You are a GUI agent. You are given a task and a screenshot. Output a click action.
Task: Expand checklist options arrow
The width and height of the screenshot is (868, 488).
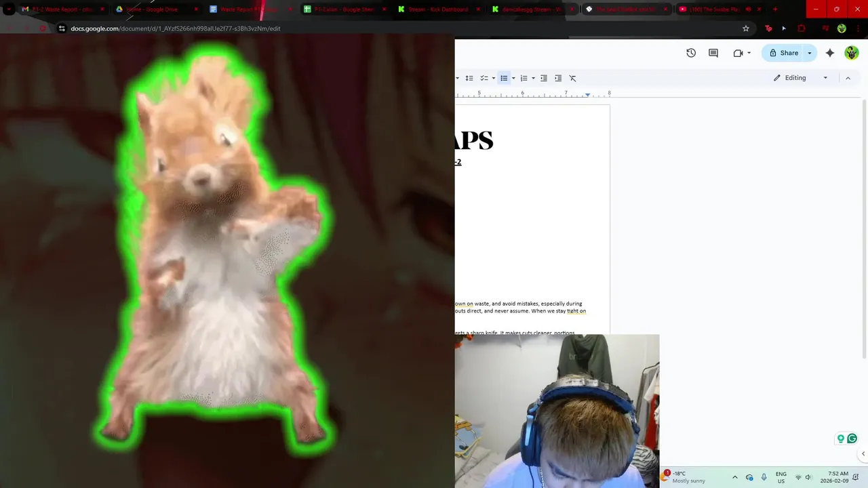494,78
